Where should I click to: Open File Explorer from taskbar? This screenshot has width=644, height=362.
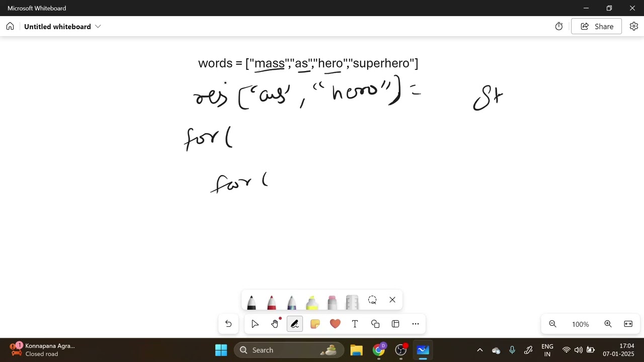357,350
